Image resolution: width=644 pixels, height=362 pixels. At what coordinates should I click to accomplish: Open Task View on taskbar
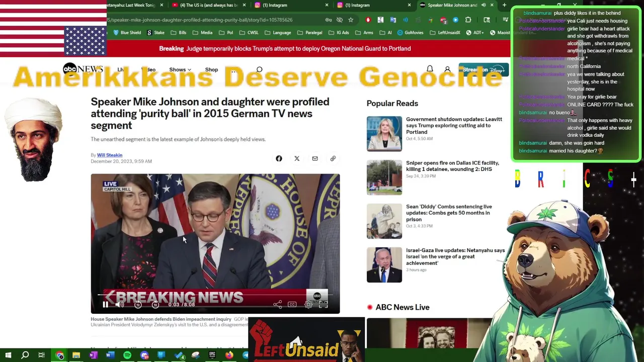[x=42, y=355]
